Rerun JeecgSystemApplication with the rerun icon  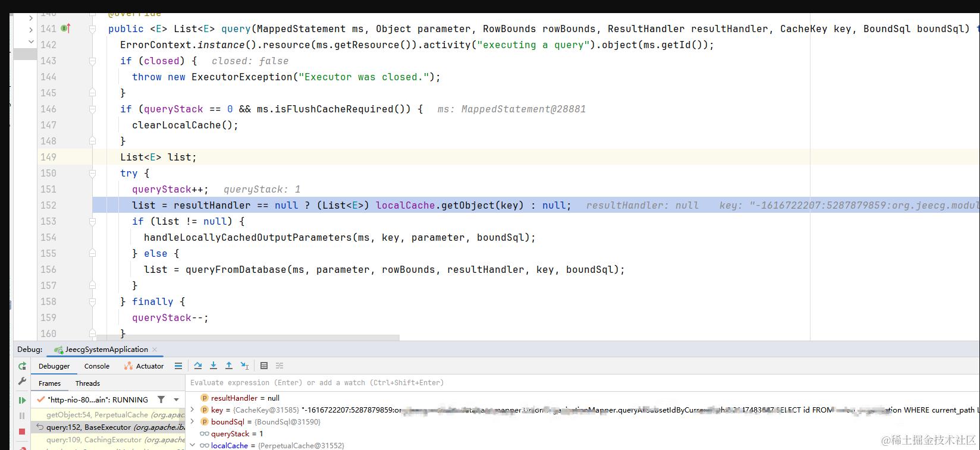point(22,366)
